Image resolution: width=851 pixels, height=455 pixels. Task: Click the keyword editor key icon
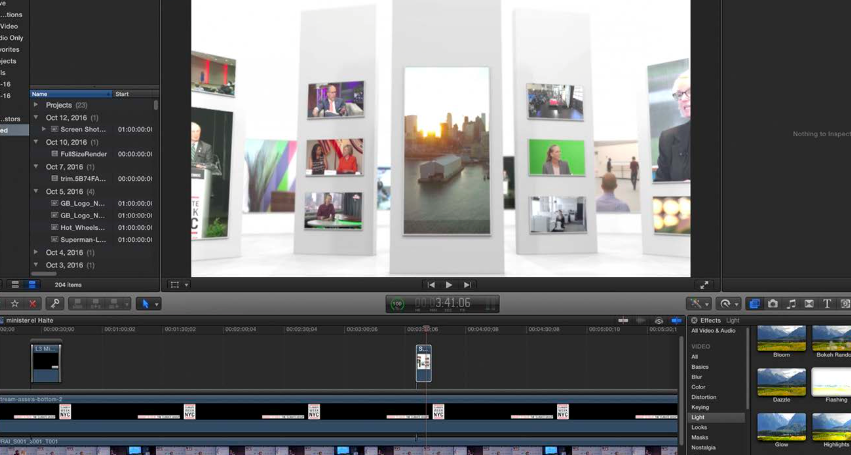55,304
